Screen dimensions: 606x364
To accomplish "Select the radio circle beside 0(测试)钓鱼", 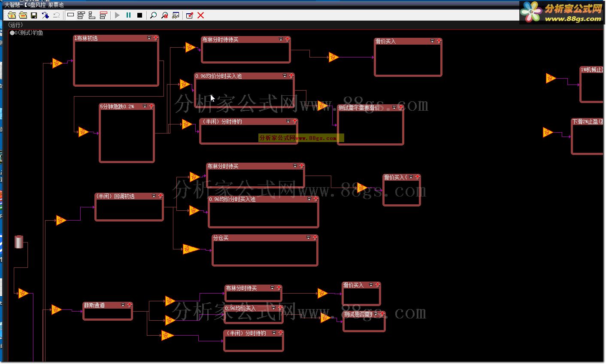I will click(12, 33).
